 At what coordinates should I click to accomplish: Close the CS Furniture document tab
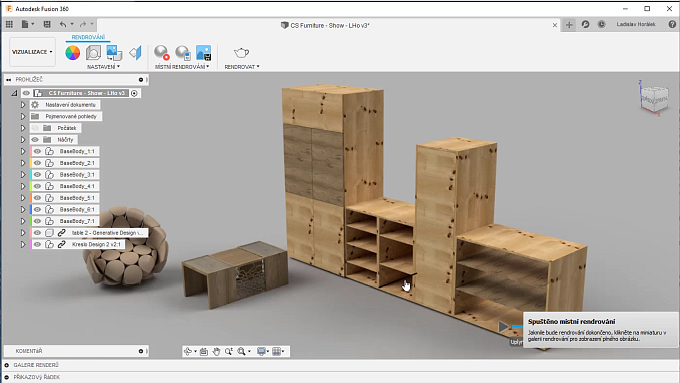(x=555, y=25)
